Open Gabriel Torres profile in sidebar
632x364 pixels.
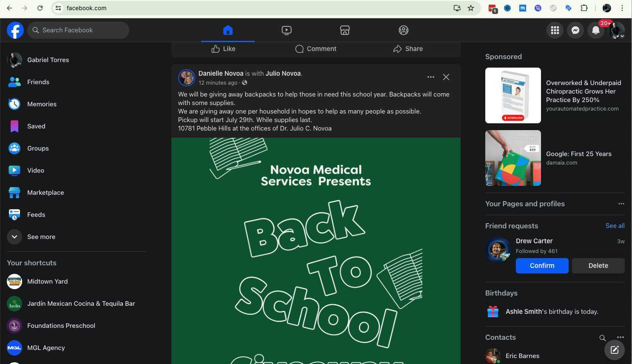pyautogui.click(x=77, y=60)
